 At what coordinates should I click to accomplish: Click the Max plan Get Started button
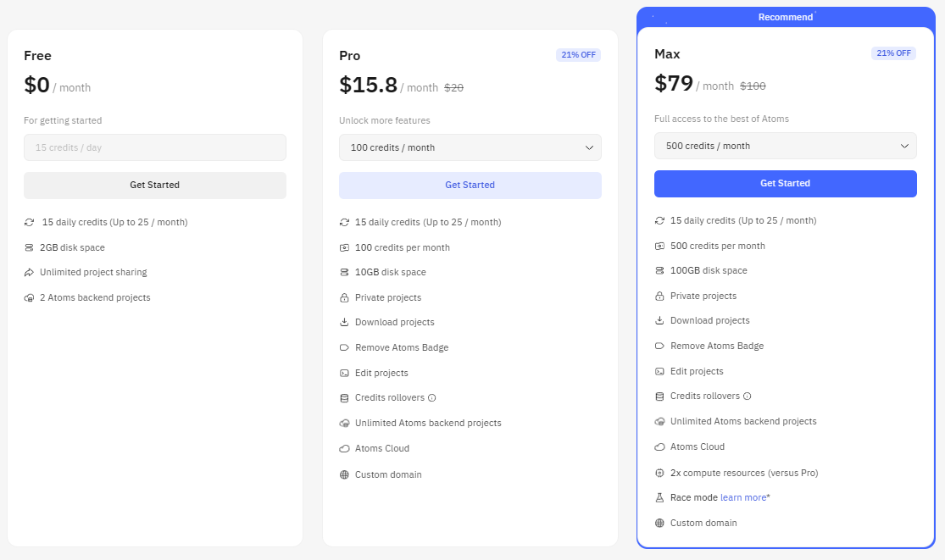coord(786,183)
